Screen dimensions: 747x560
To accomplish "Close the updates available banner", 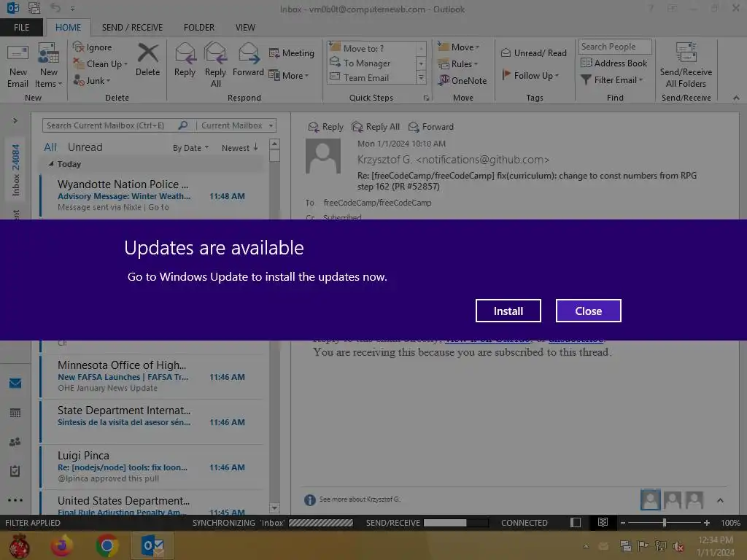I will (589, 311).
